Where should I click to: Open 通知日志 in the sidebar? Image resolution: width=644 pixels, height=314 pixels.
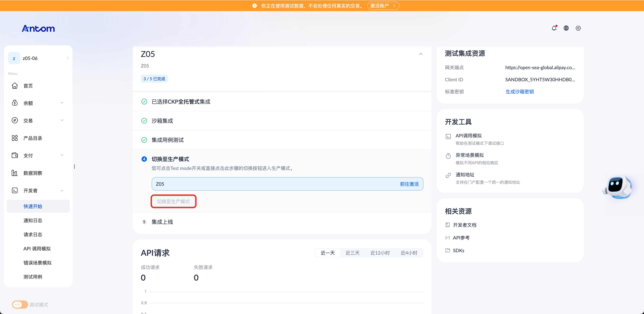coord(33,220)
